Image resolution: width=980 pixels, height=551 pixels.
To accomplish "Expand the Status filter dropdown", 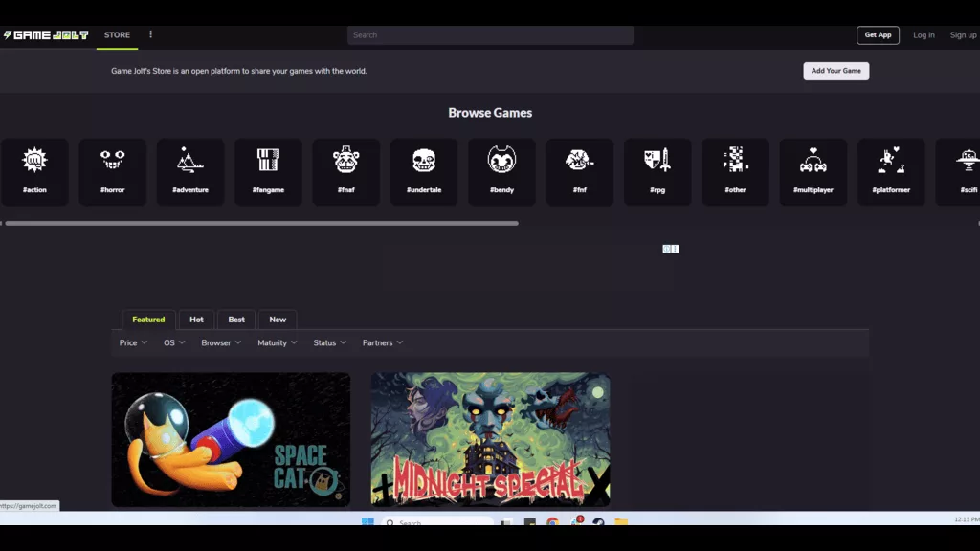I will (x=330, y=343).
